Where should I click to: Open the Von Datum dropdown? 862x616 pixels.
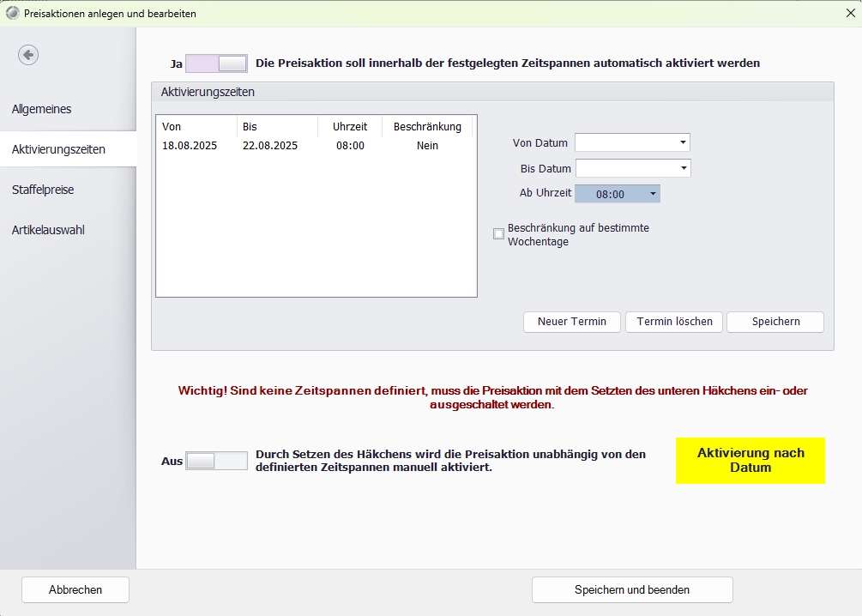click(x=683, y=142)
